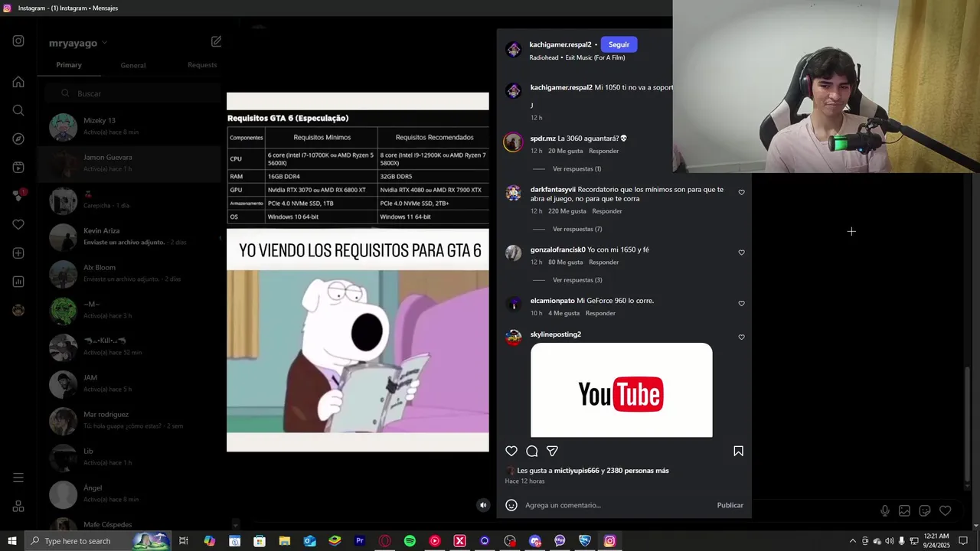Click the Spotify icon in the taskbar

(410, 541)
